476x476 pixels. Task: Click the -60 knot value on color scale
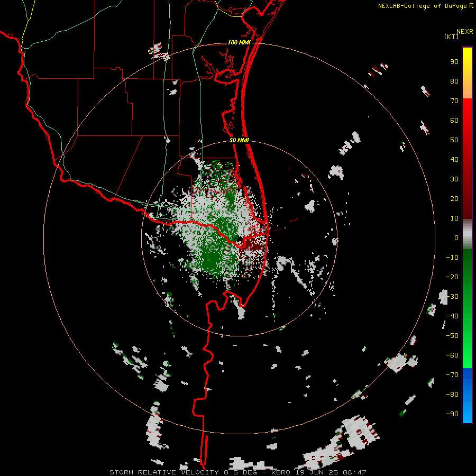pyautogui.click(x=452, y=355)
